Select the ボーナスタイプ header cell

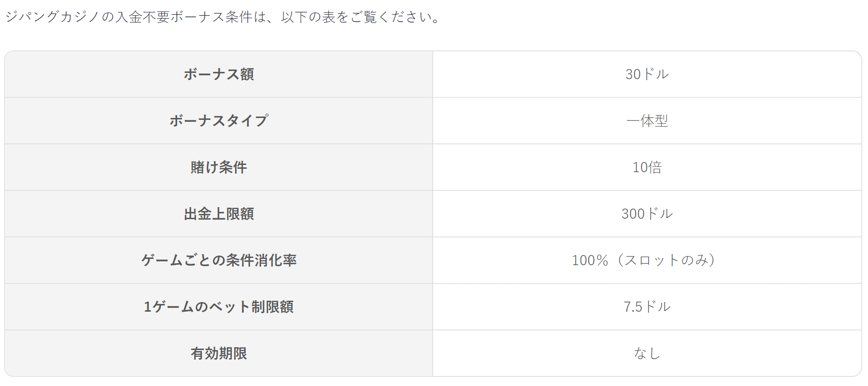219,121
